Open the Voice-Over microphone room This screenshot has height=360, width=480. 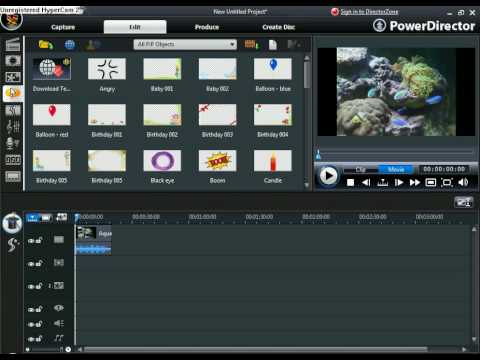pos(13,143)
